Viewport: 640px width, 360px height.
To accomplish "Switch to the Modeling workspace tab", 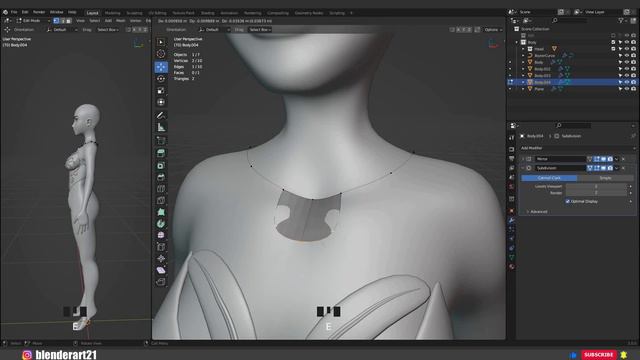I will (112, 13).
